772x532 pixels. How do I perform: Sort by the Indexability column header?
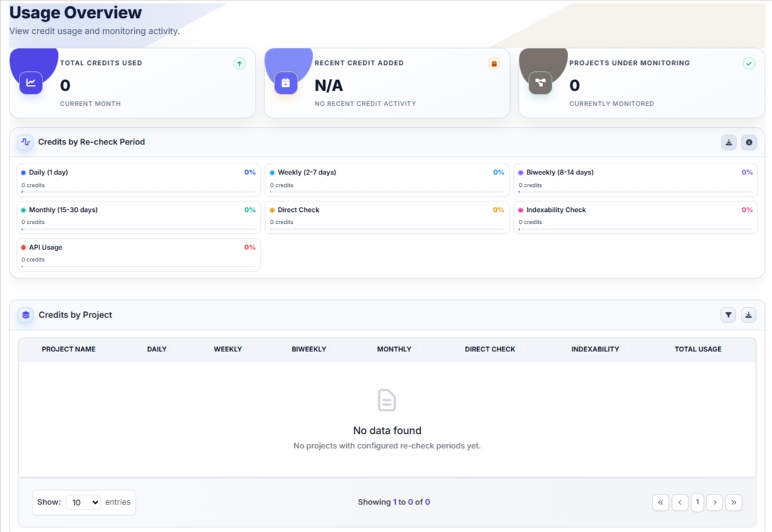(595, 349)
